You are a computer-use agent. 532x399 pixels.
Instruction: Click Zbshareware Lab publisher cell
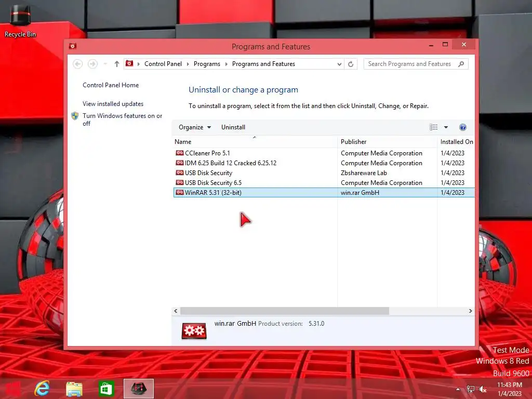point(364,172)
